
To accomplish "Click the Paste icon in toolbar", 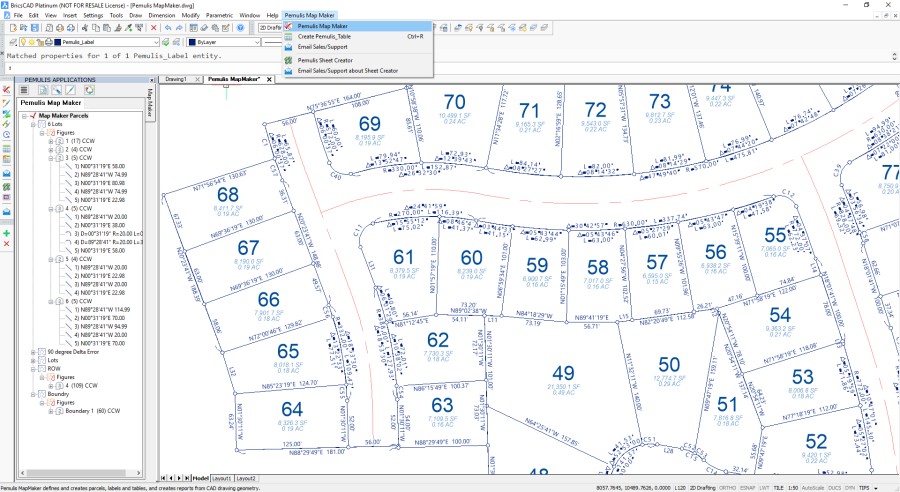I will coord(107,28).
